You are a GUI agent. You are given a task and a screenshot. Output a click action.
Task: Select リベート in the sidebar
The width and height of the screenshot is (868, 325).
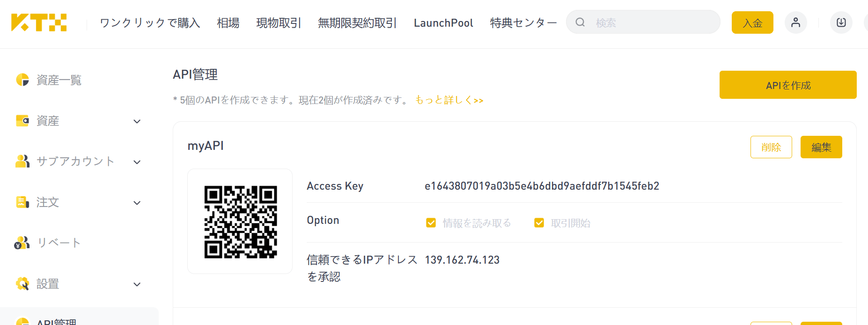(x=59, y=243)
